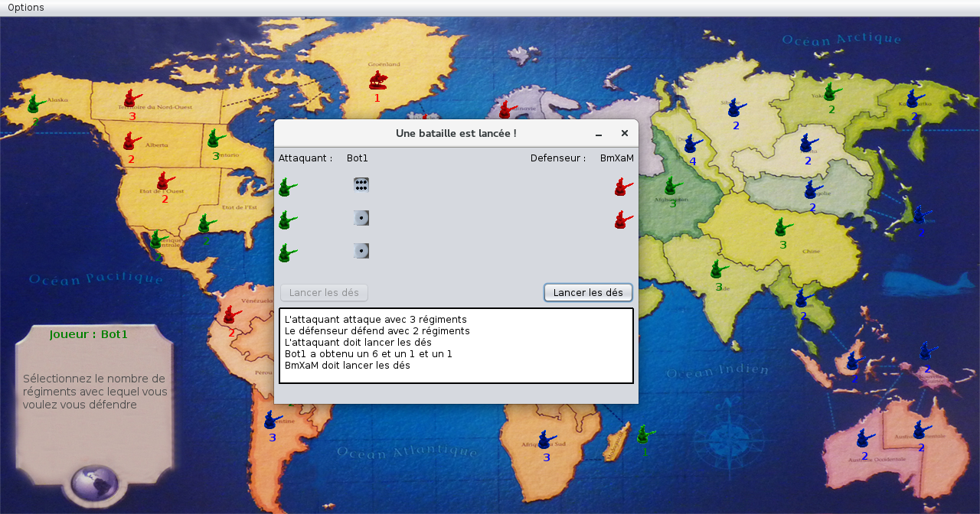Choose the green army on Ontario

(x=215, y=139)
